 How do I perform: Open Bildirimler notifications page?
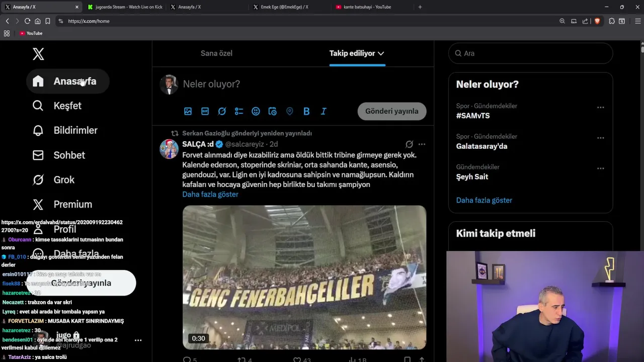coord(65,130)
